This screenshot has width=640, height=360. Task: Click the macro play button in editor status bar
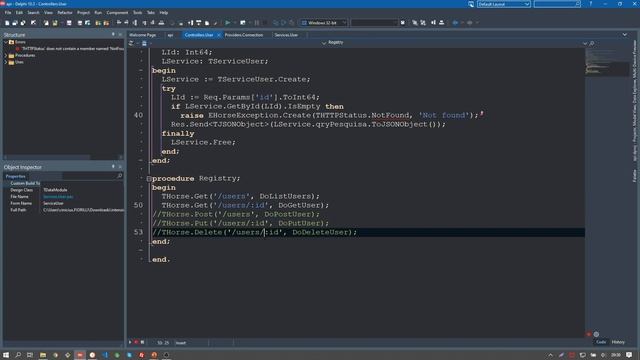[130, 342]
